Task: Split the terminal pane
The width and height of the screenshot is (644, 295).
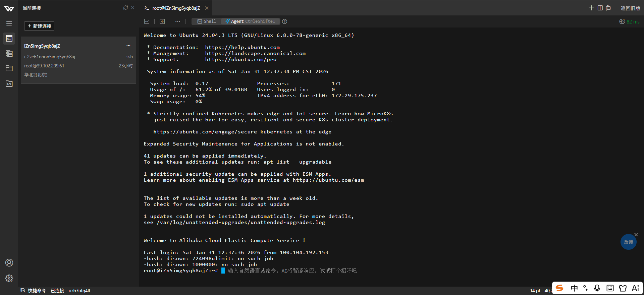Action: (x=600, y=8)
